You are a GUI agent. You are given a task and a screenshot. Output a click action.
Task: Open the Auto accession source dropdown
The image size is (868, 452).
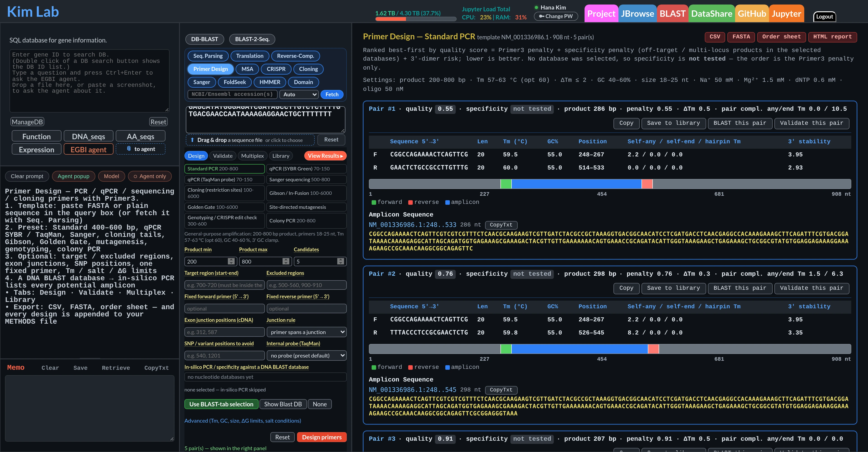click(x=299, y=94)
